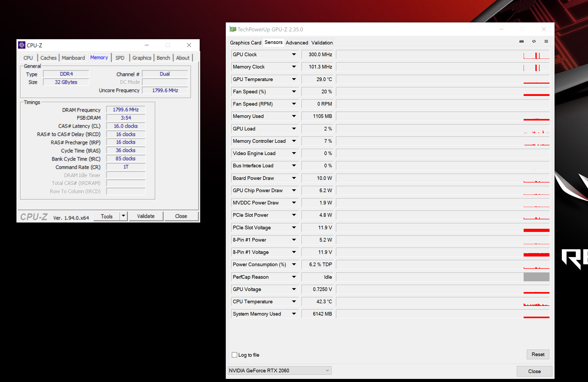Click the CPU-Z logo at bottom
This screenshot has width=588, height=382.
(x=34, y=217)
